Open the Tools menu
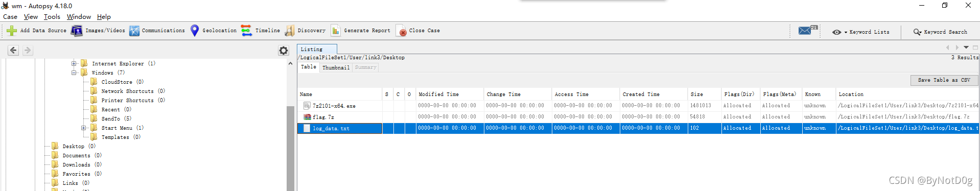Screen dimensions: 980x191 [x=52, y=17]
